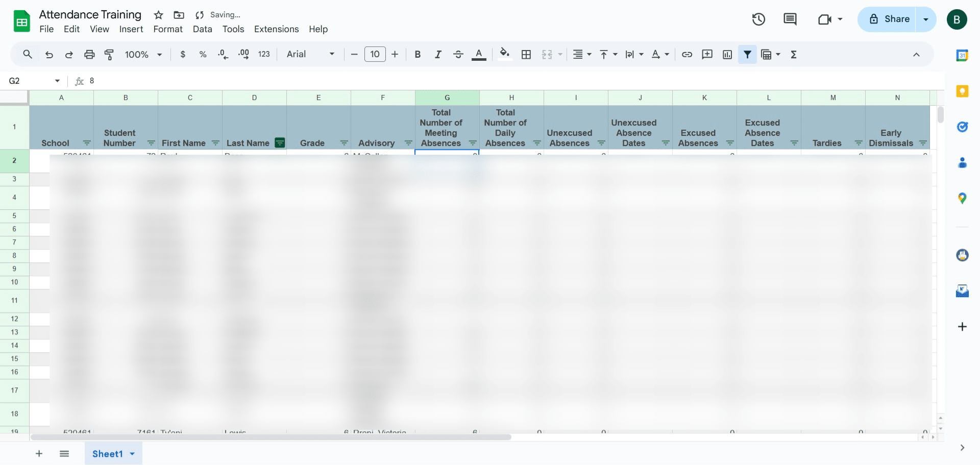This screenshot has height=465, width=980.
Task: Click the horizontal scrollbar
Action: click(x=271, y=437)
